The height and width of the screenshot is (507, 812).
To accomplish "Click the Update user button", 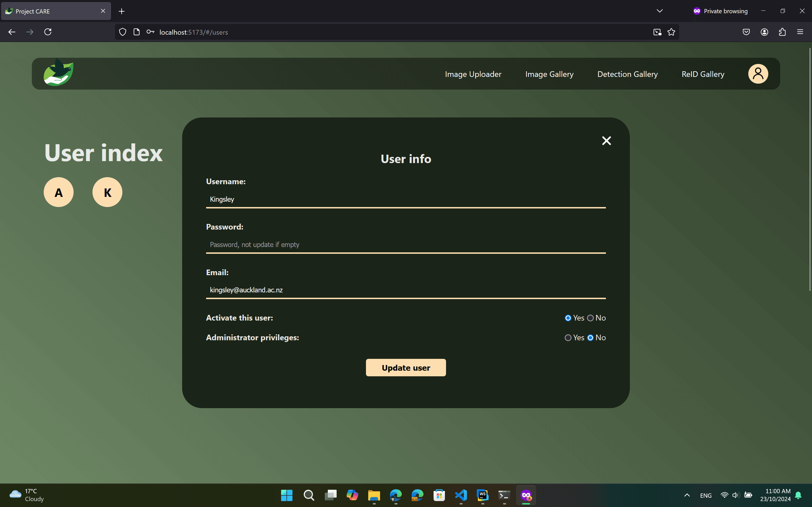I will pyautogui.click(x=406, y=368).
